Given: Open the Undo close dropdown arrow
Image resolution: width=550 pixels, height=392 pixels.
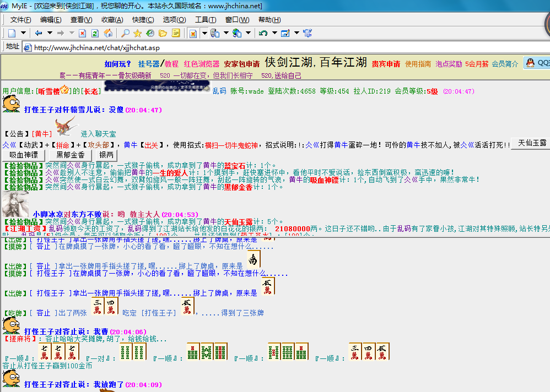Looking at the screenshot, I should point(274,33).
